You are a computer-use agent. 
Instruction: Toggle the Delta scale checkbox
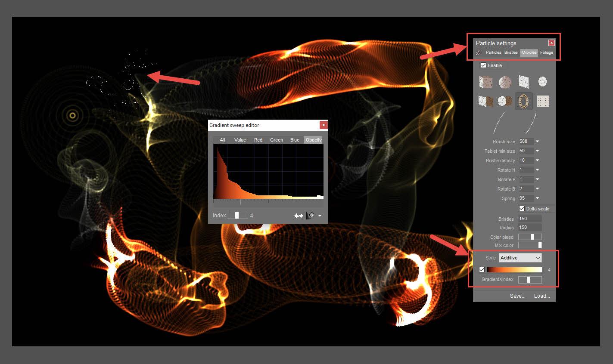[523, 208]
